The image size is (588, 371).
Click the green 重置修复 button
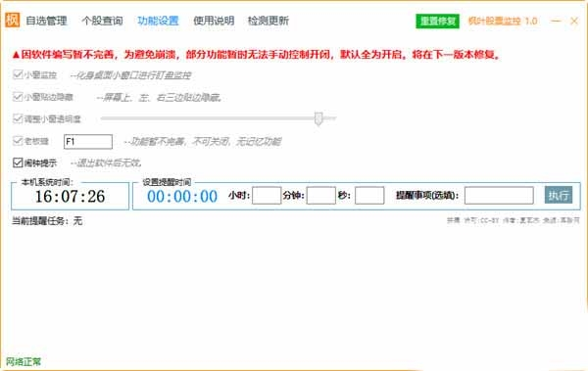(438, 21)
